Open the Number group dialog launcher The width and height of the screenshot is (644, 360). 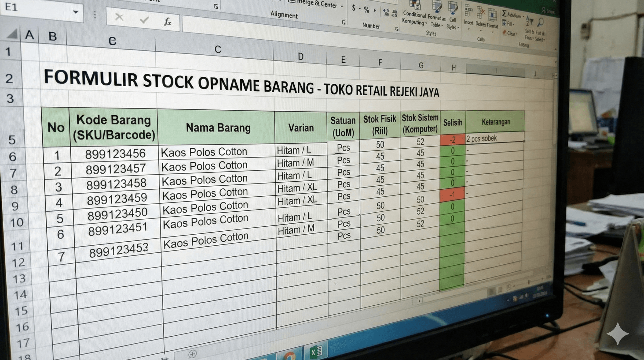pos(397,29)
